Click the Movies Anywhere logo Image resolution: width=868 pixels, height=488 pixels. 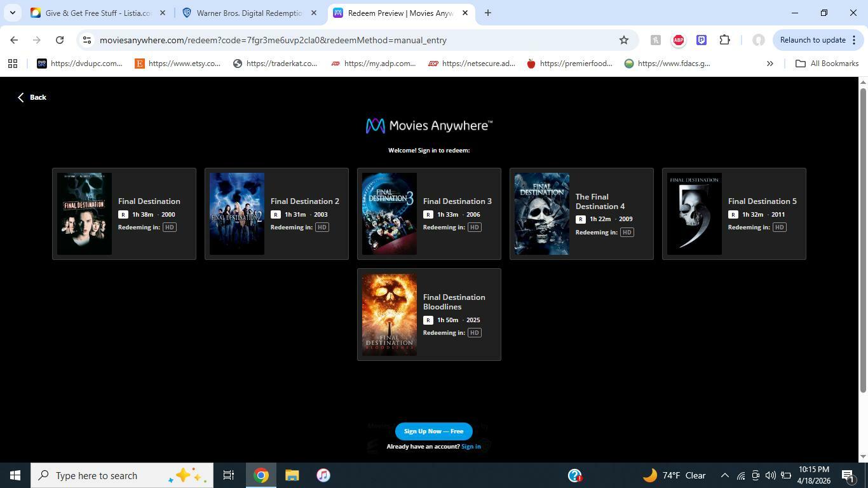tap(429, 126)
